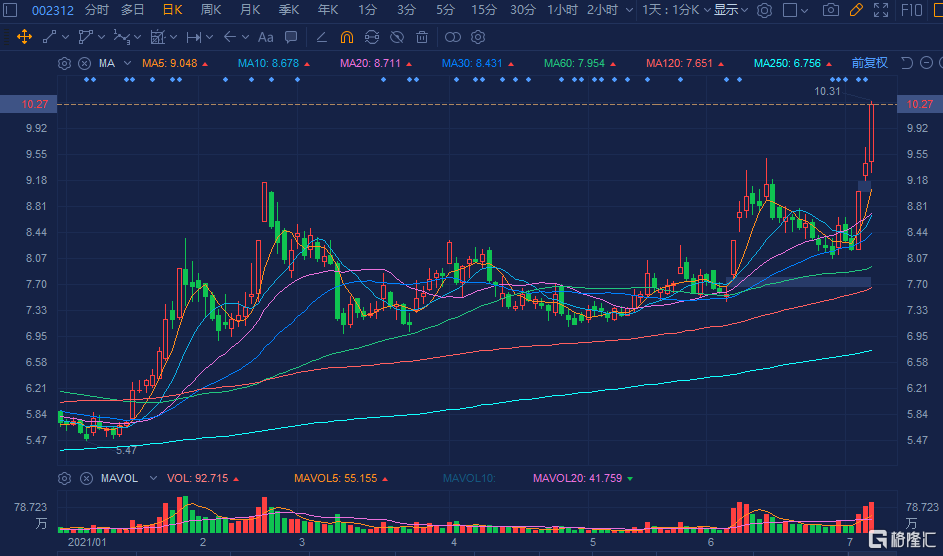This screenshot has height=556, width=943.
Task: Select the range measure tool
Action: pyautogui.click(x=193, y=37)
